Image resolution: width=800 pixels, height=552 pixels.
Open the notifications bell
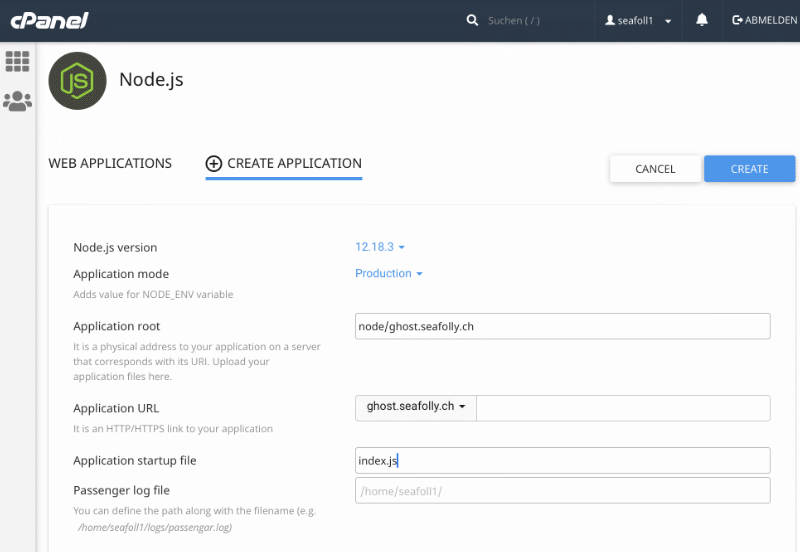coord(702,20)
